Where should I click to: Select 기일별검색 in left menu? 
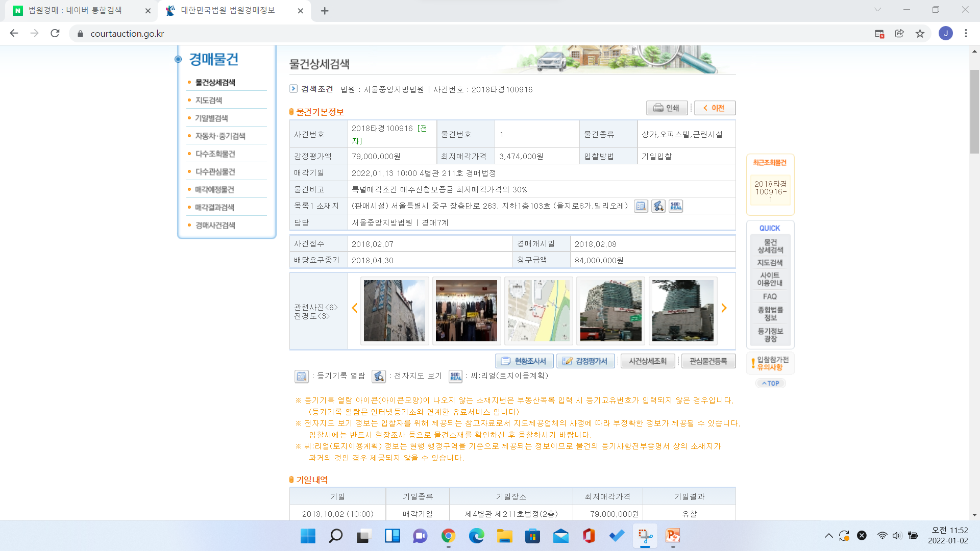[211, 118]
